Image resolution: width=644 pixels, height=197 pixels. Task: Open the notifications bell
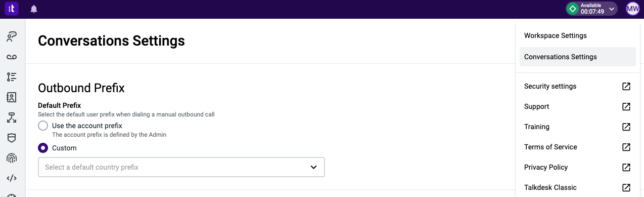click(x=34, y=9)
